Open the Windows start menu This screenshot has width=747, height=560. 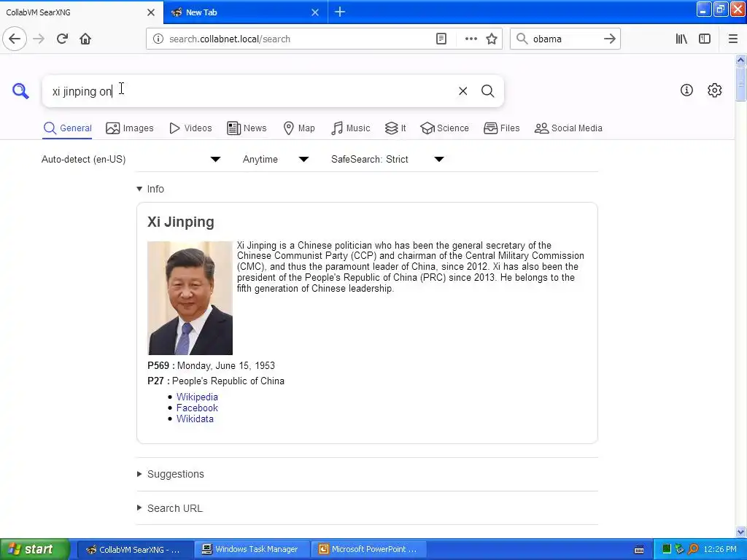tap(34, 549)
